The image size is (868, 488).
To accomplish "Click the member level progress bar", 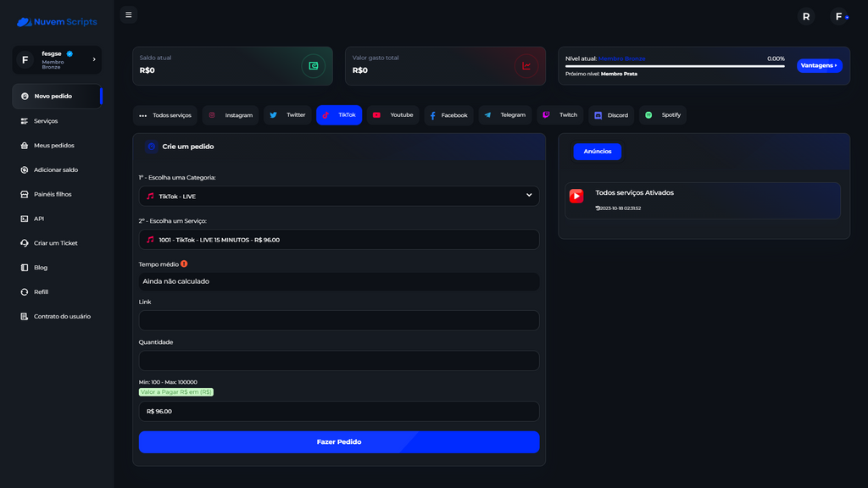I will (675, 66).
